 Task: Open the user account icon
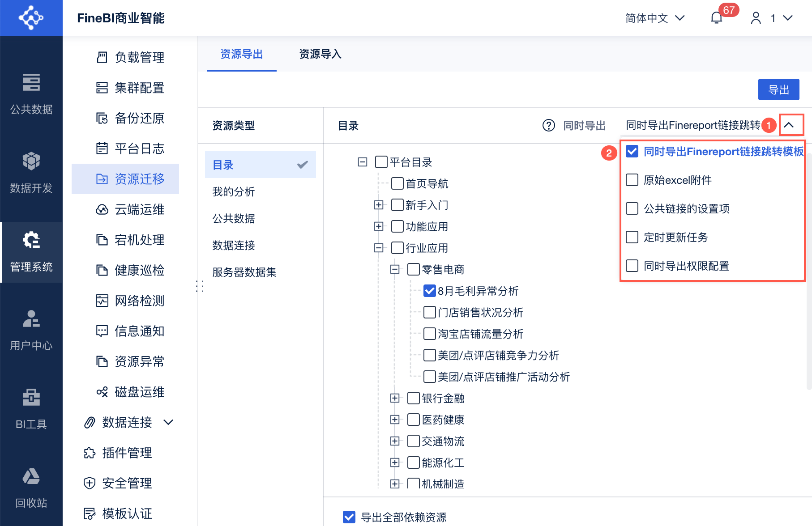756,18
